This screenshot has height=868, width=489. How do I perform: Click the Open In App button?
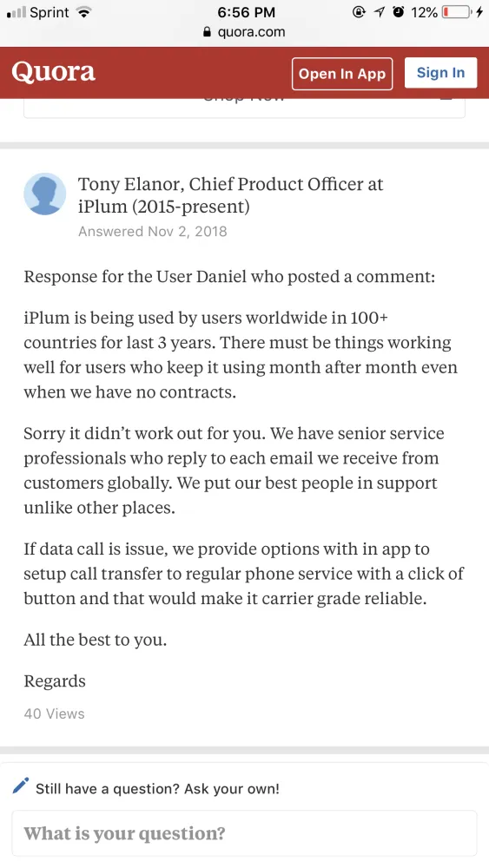pos(342,74)
